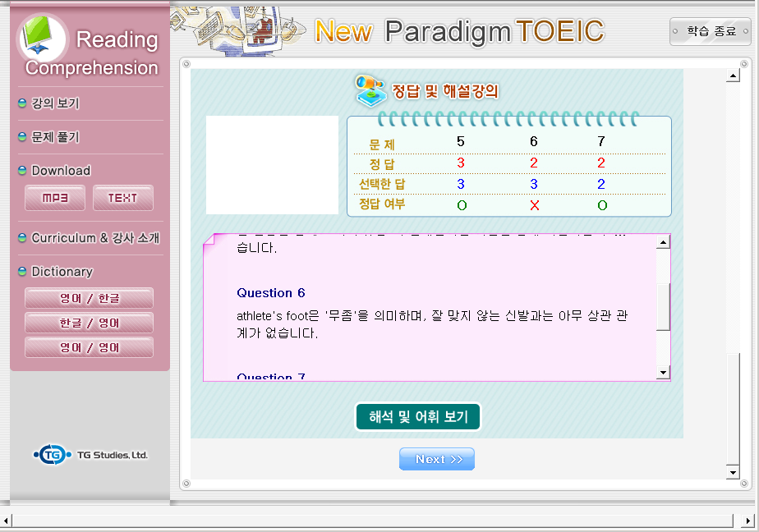
Task: Click the New Paradigm TOEIC title
Action: [459, 31]
